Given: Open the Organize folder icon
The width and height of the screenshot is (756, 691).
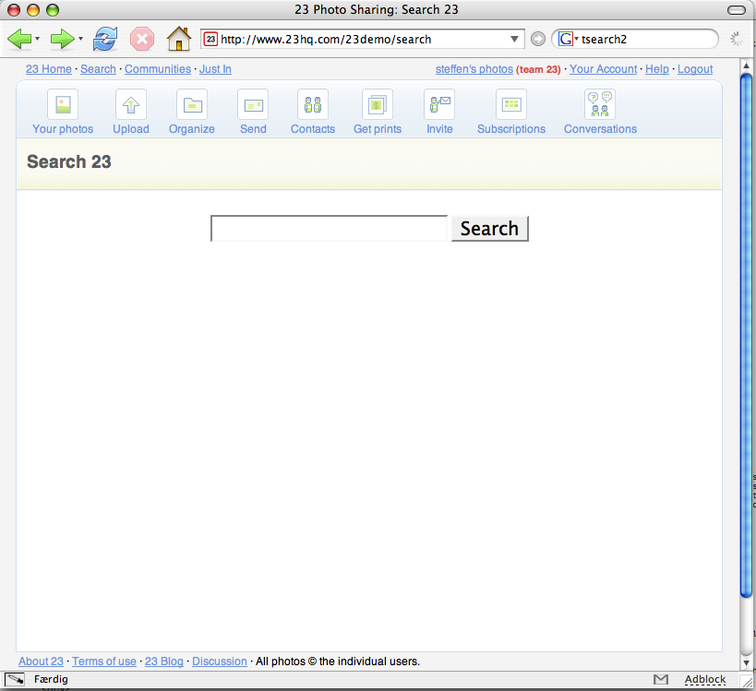Looking at the screenshot, I should (x=192, y=104).
